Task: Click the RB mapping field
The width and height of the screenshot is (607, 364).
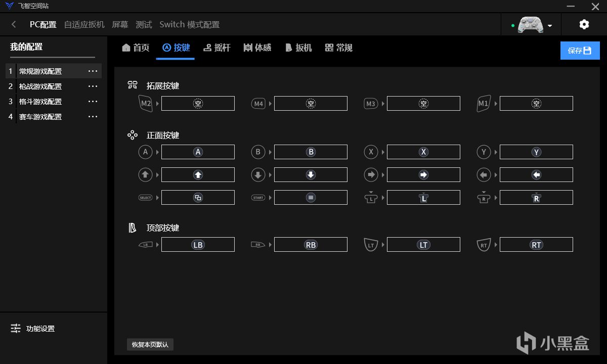Action: (311, 245)
